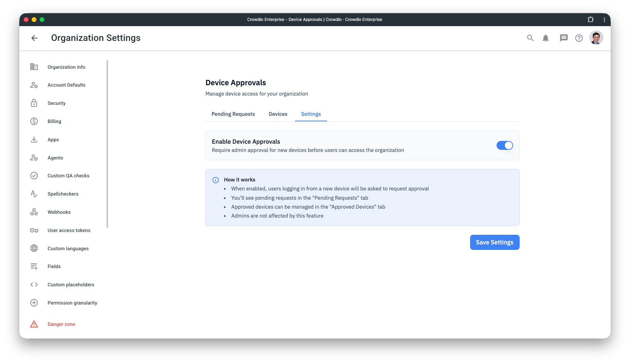Click the Webhooks icon
Screen dimensions: 630x364
pos(34,212)
